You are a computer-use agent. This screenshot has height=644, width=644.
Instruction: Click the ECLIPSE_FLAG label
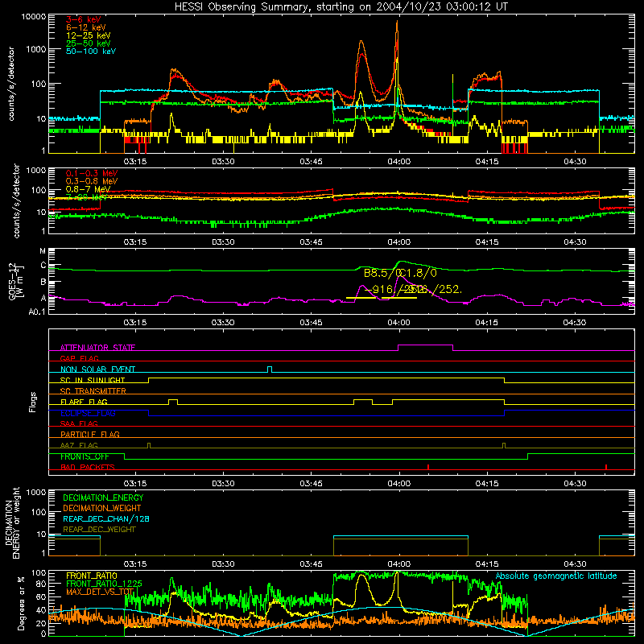pos(88,413)
